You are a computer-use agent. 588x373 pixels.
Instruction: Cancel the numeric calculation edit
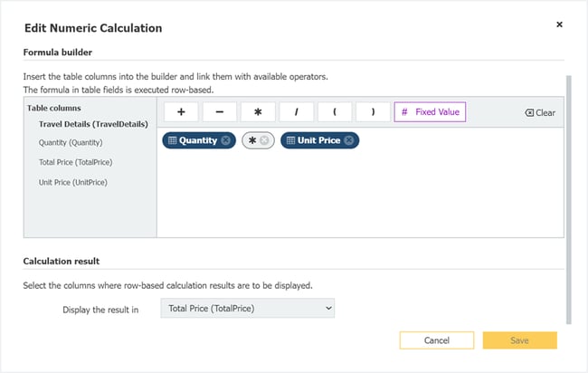[x=437, y=340]
